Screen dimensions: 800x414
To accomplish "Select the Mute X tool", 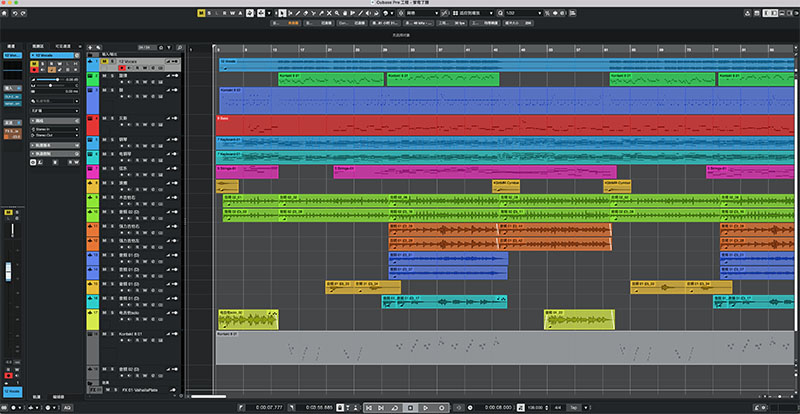I will (329, 13).
